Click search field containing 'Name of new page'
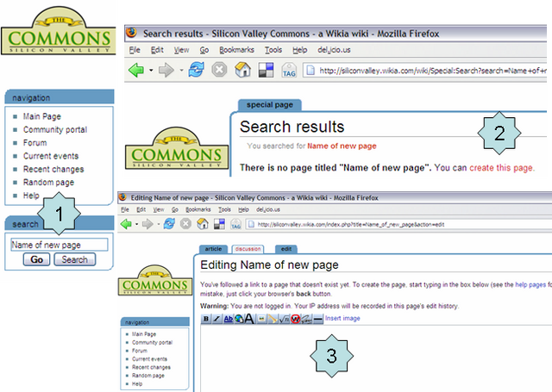The height and width of the screenshot is (392, 552). pos(60,245)
